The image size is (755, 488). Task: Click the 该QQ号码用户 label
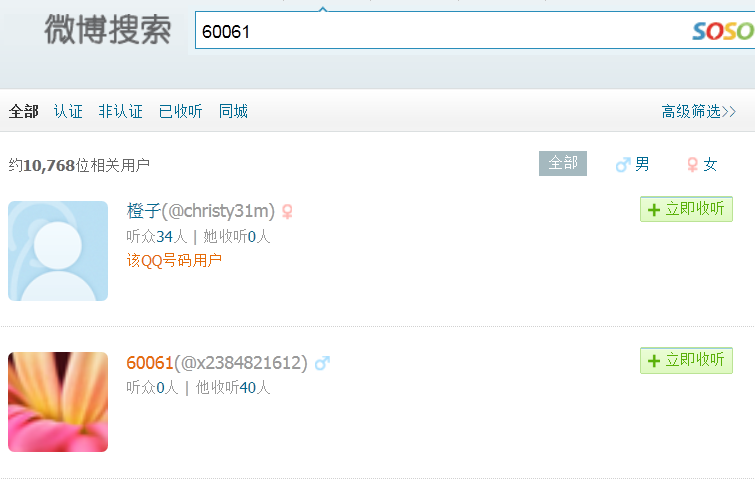pyautogui.click(x=174, y=261)
